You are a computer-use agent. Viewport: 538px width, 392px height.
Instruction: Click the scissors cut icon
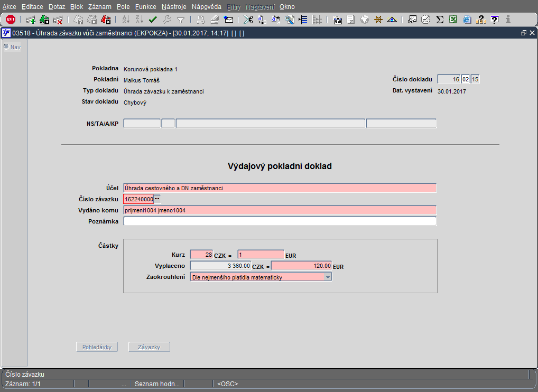[248, 20]
